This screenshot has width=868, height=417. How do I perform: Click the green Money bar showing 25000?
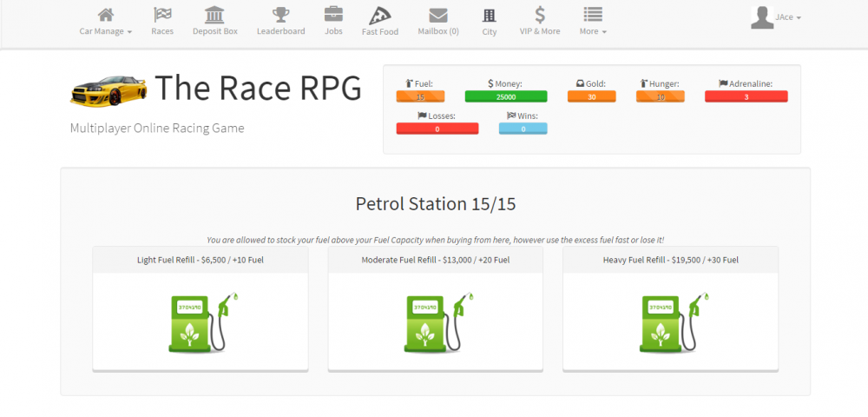click(x=505, y=96)
